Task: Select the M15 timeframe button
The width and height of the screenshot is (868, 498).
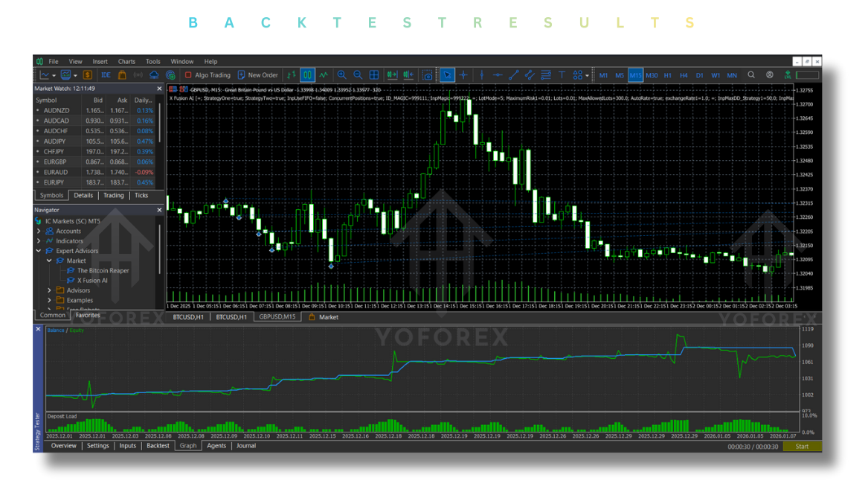Action: click(x=635, y=75)
